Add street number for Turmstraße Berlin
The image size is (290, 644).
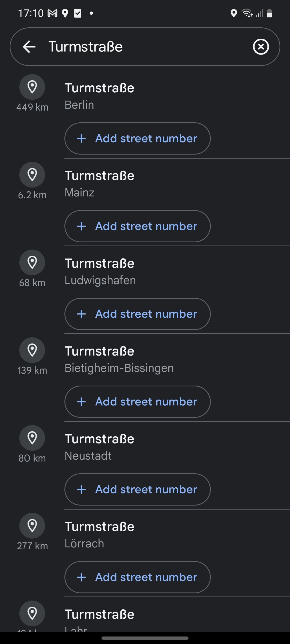tap(137, 138)
